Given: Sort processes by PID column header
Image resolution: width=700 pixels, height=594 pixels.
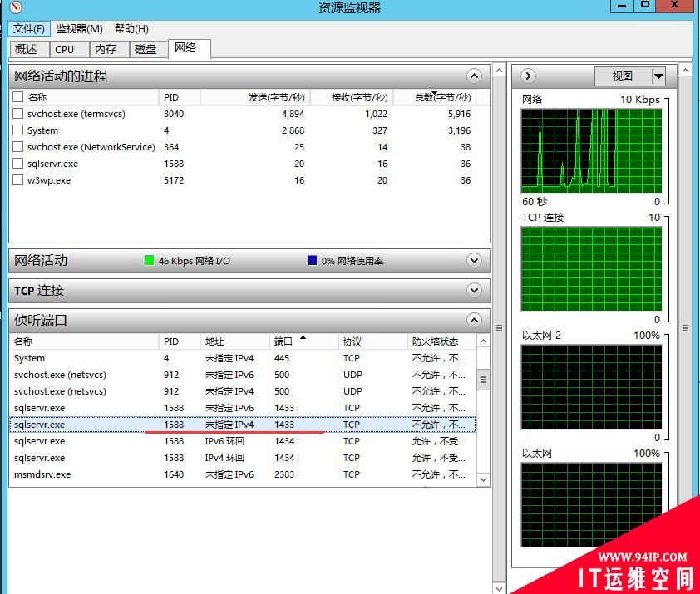Looking at the screenshot, I should tap(179, 97).
